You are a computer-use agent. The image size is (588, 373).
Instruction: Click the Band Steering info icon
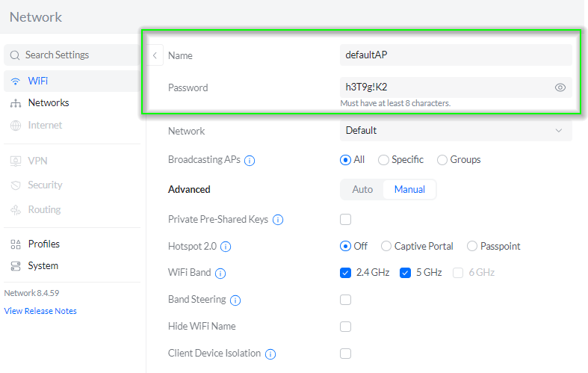pos(235,300)
